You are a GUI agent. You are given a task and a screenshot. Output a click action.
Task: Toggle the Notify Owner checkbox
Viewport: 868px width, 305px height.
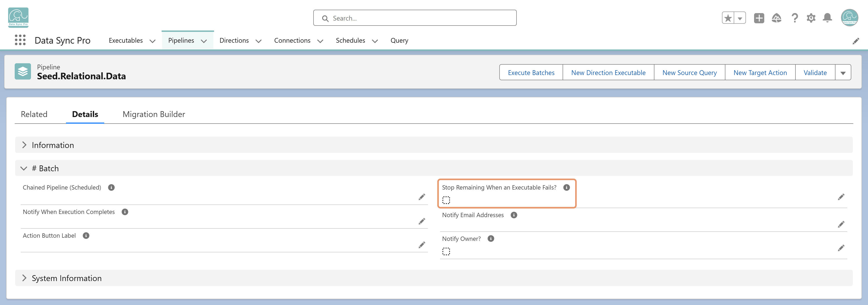click(x=446, y=251)
